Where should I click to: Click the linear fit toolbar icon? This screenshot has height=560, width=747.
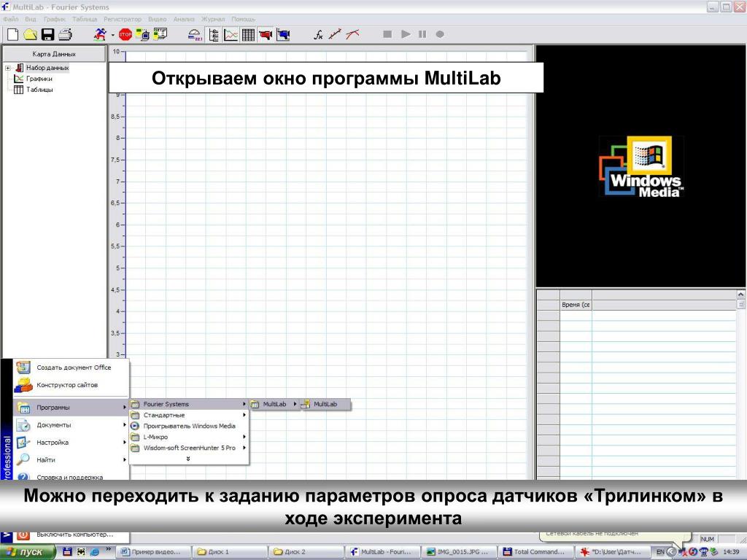pyautogui.click(x=336, y=34)
